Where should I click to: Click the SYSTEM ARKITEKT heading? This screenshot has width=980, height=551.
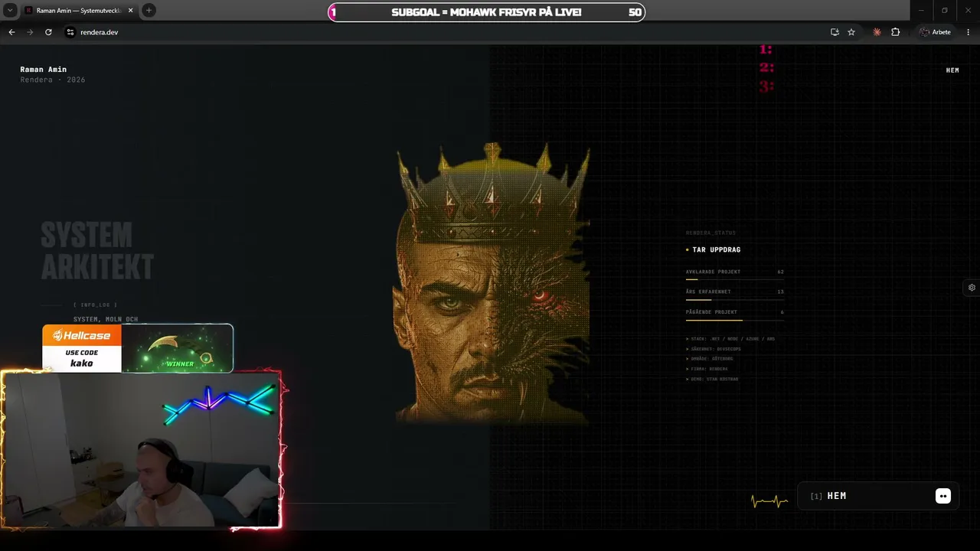[97, 251]
